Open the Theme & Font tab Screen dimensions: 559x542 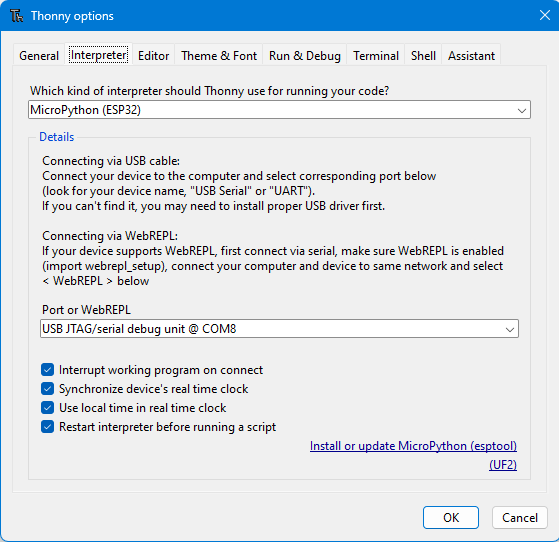219,56
